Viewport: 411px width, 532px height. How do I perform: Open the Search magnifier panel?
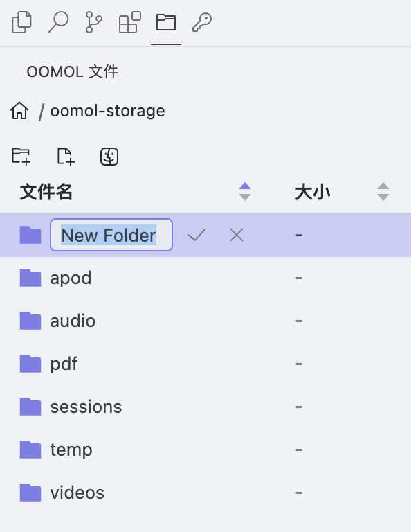[x=58, y=22]
